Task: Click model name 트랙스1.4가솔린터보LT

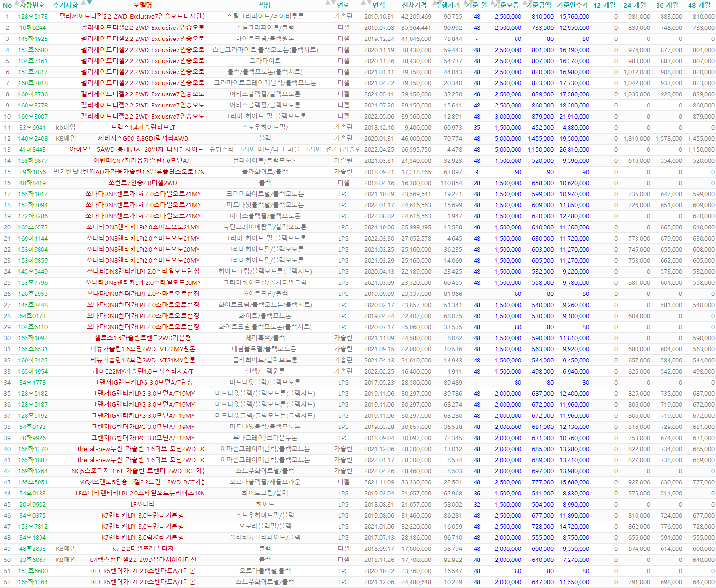Action: [143, 127]
